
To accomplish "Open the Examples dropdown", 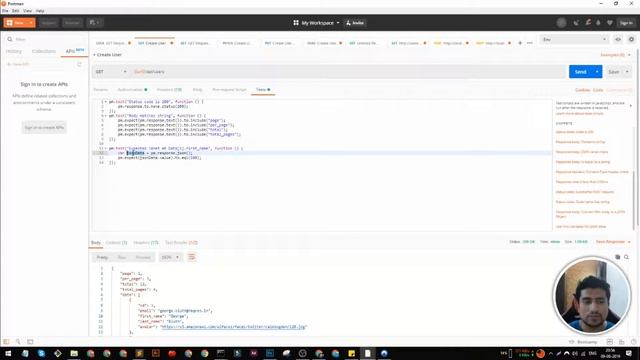I will pos(615,55).
